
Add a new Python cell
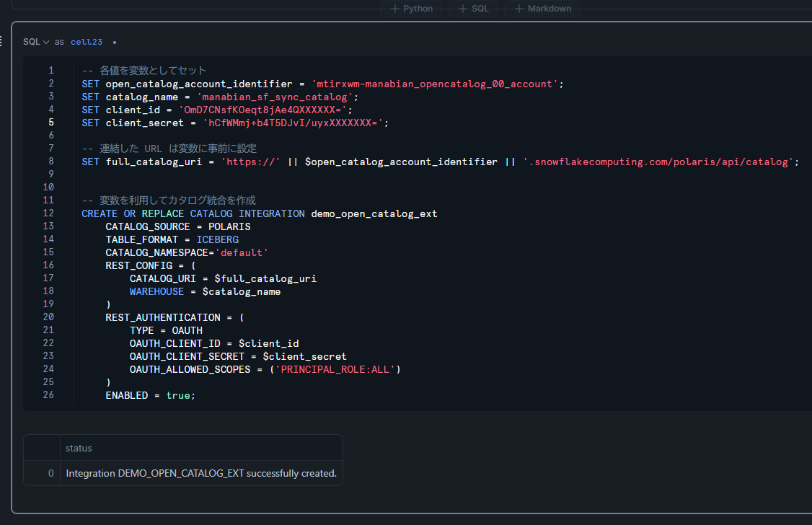pos(411,9)
